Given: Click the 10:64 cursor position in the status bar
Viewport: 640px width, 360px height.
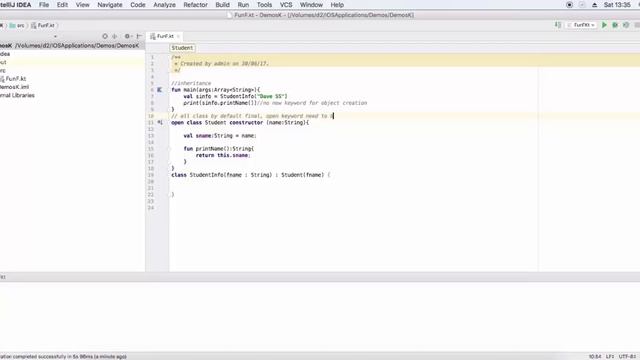Looking at the screenshot, I should 595,357.
